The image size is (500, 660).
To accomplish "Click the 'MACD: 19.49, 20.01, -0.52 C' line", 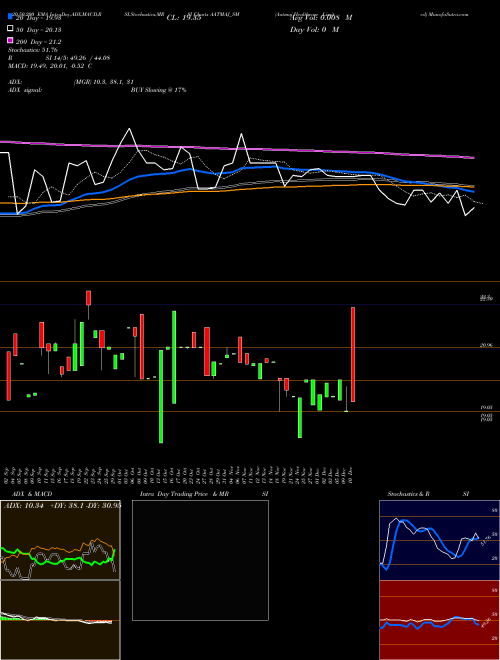I will [50, 66].
